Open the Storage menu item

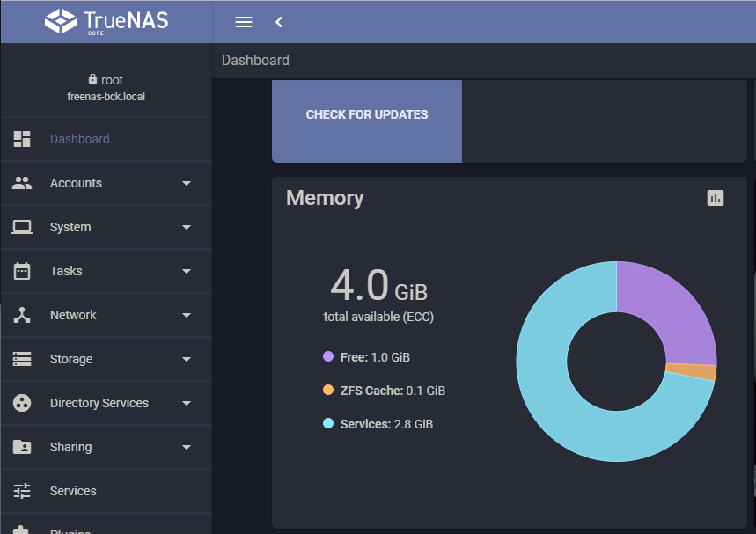point(106,359)
